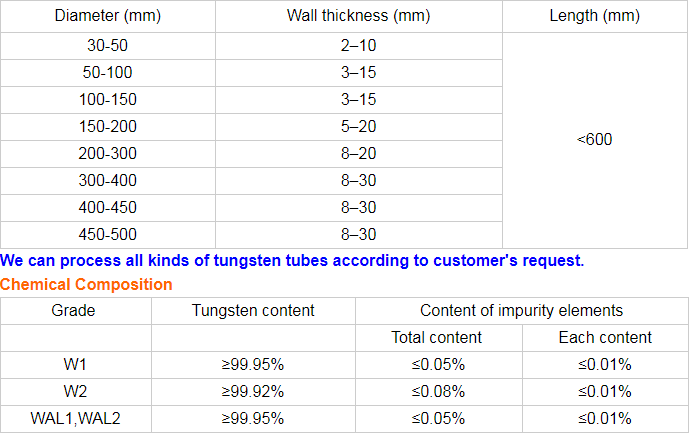Select the 400-450 diameter cell

(x=108, y=208)
